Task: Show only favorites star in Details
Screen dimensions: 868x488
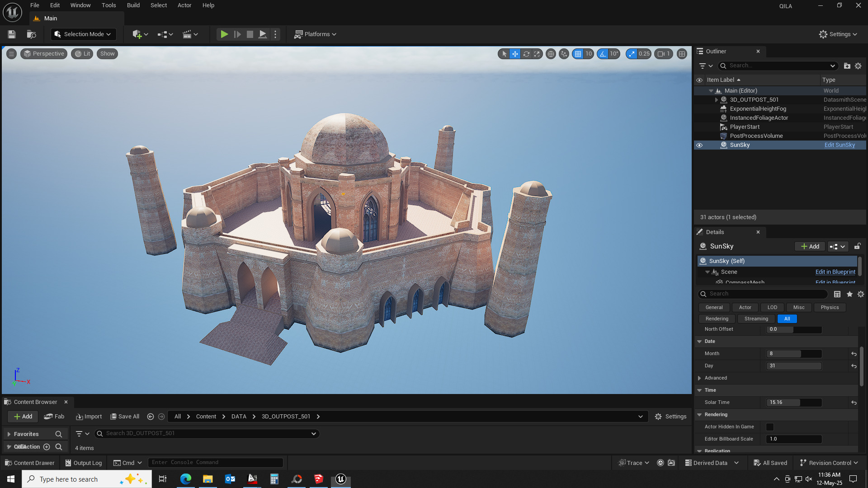Action: click(x=849, y=294)
